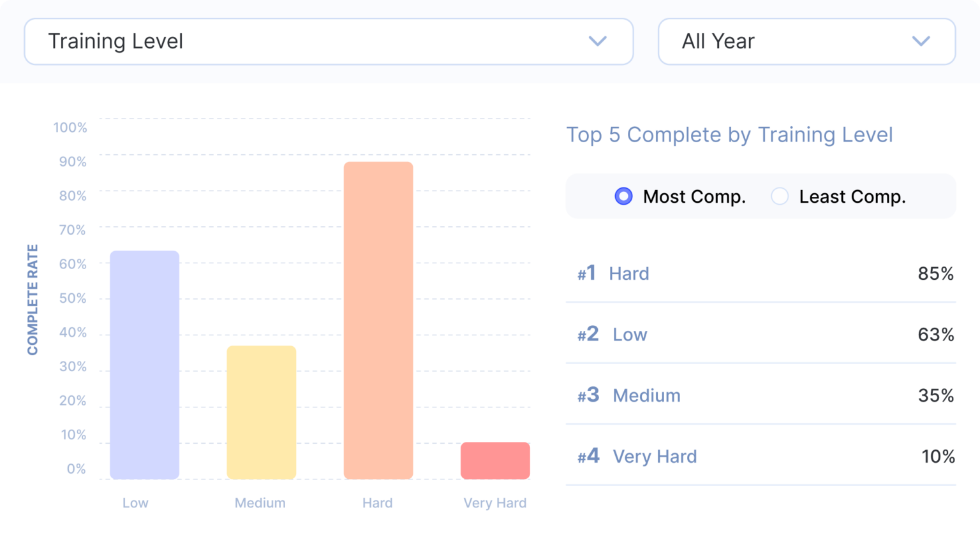Click the Very Hard x-axis label
Viewport: 980px width, 533px height.
point(495,503)
